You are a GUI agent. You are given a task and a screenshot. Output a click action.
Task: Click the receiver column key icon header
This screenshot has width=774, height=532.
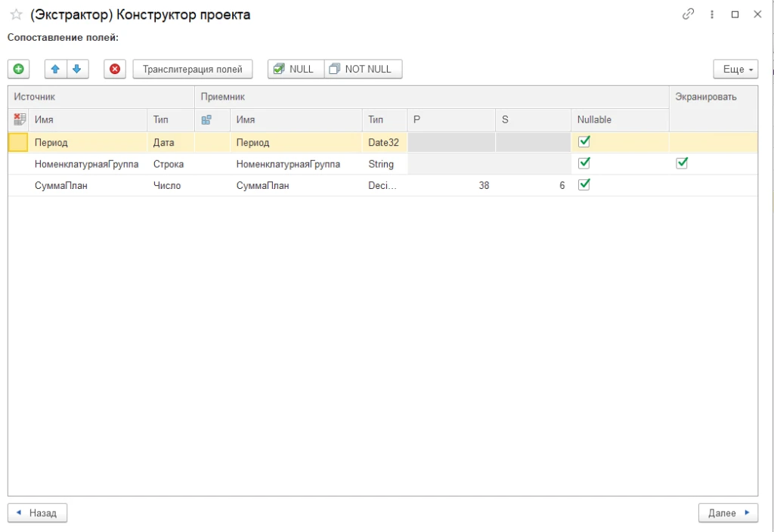tap(206, 119)
